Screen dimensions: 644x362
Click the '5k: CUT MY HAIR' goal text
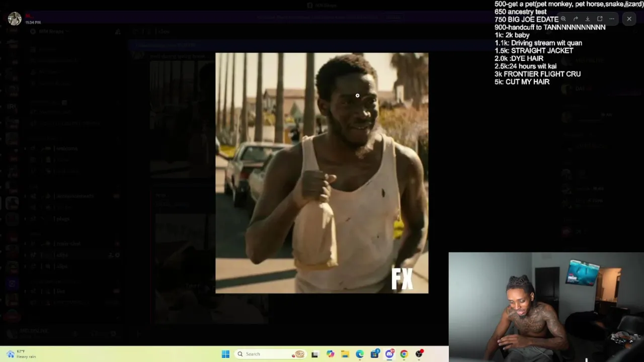coord(522,81)
